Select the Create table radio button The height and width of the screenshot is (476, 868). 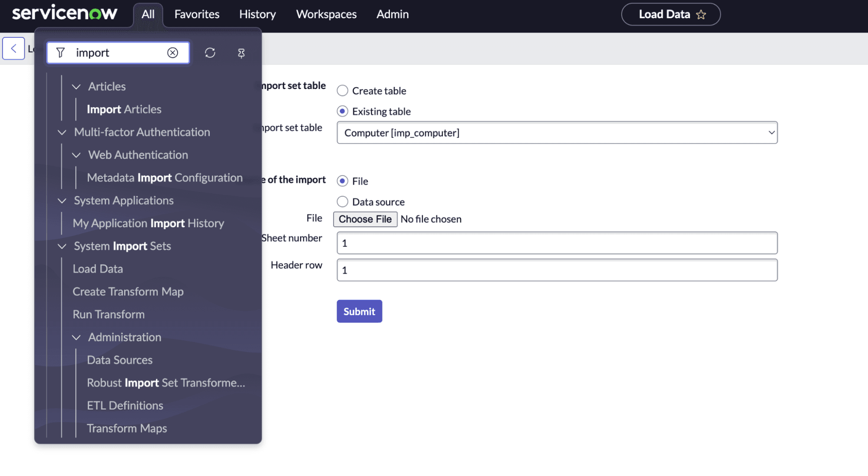[x=343, y=90]
